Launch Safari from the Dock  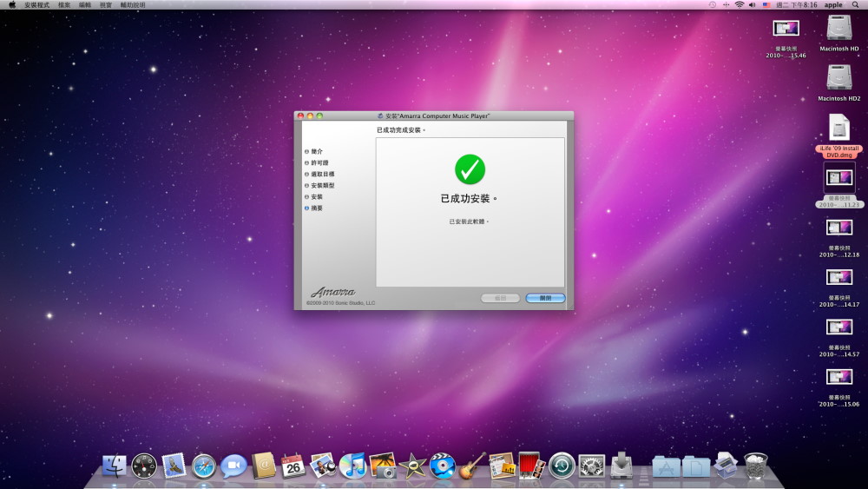coord(204,466)
